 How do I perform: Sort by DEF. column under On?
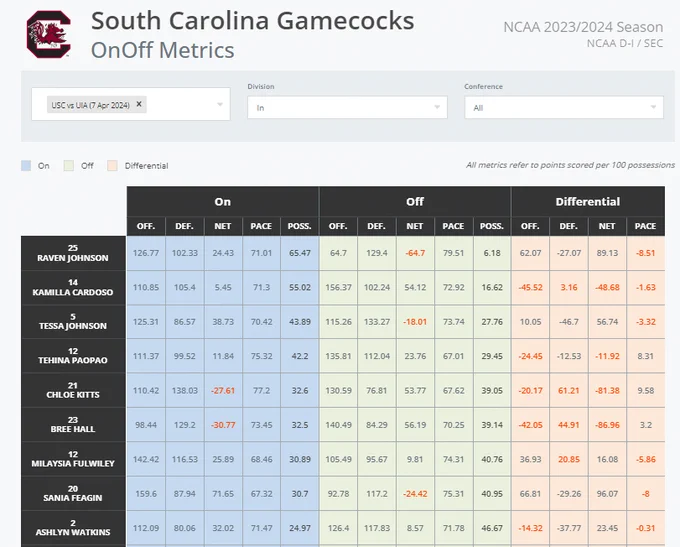pyautogui.click(x=184, y=226)
